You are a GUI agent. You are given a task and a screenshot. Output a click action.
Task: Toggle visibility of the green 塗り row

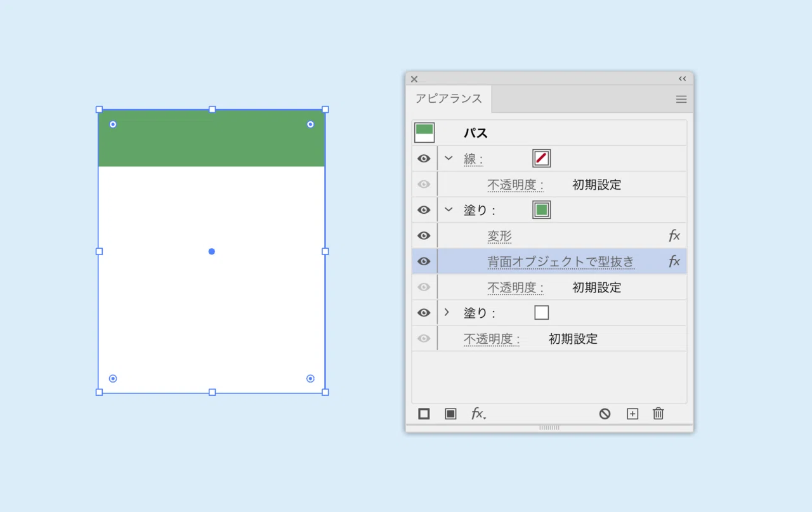424,210
